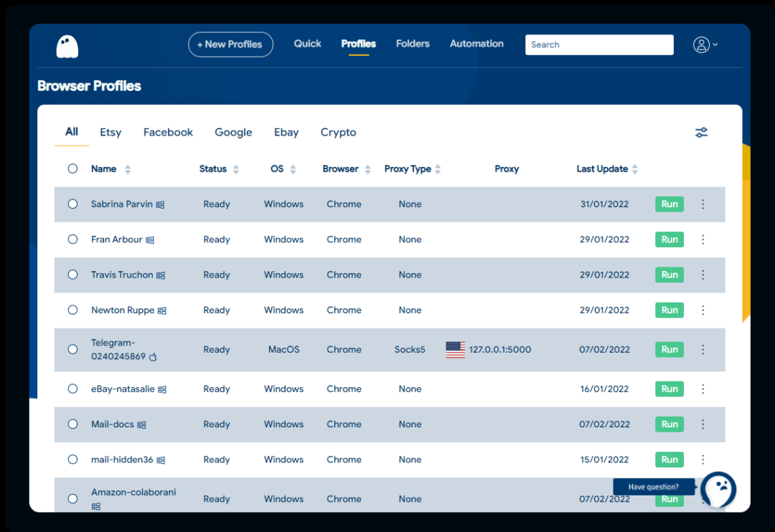Click Windows icon next to Fran Arbour

(x=150, y=240)
